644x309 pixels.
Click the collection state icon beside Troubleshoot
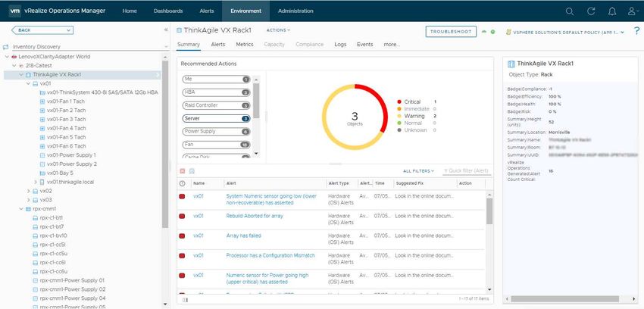coord(484,32)
